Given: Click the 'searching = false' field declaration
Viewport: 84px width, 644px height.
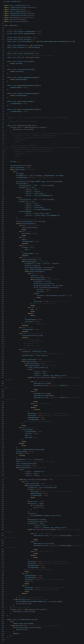Looking at the screenshot, I should pos(22,38).
